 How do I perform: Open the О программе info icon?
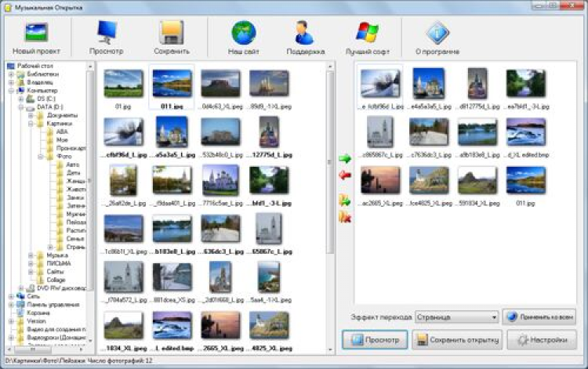point(437,33)
